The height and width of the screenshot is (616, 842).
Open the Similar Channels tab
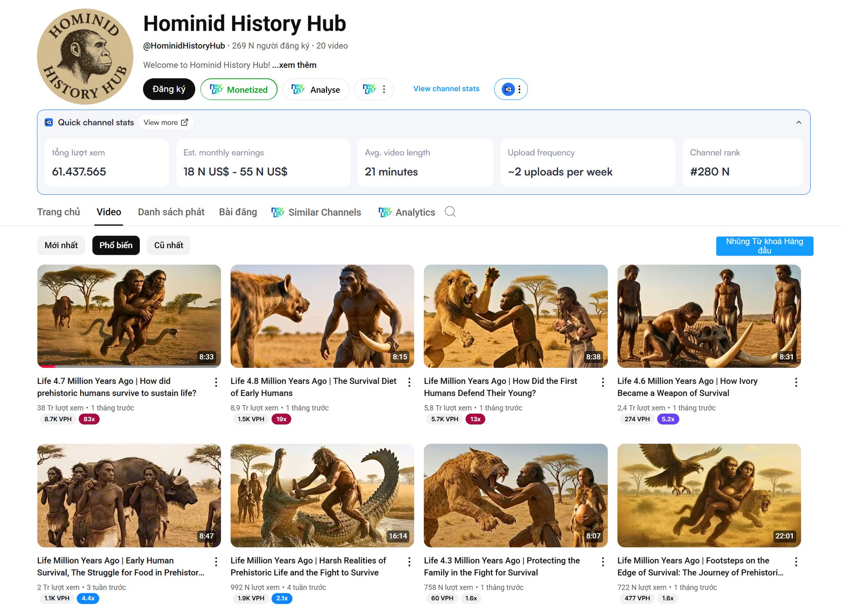pyautogui.click(x=316, y=212)
